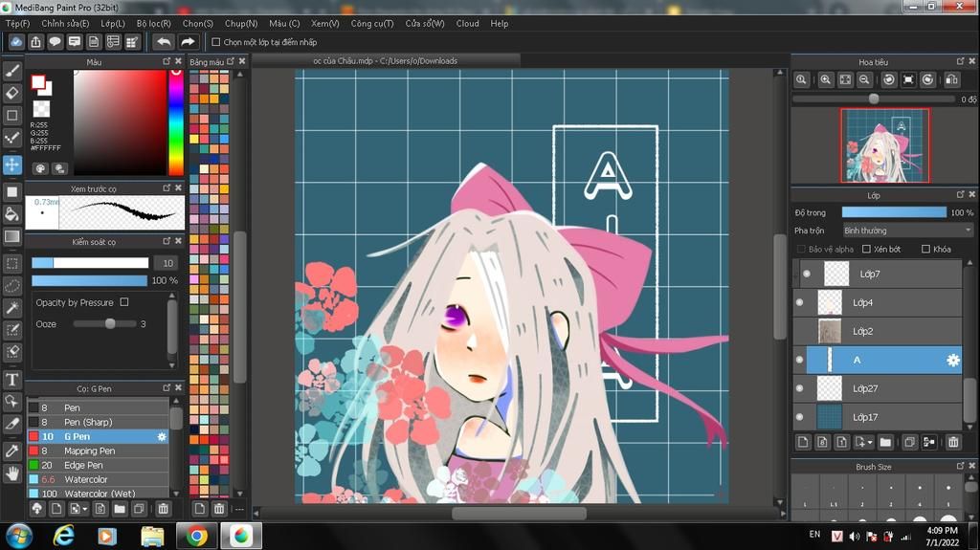980x550 pixels.
Task: Delete the selected layer with trash icon
Action: [953, 443]
